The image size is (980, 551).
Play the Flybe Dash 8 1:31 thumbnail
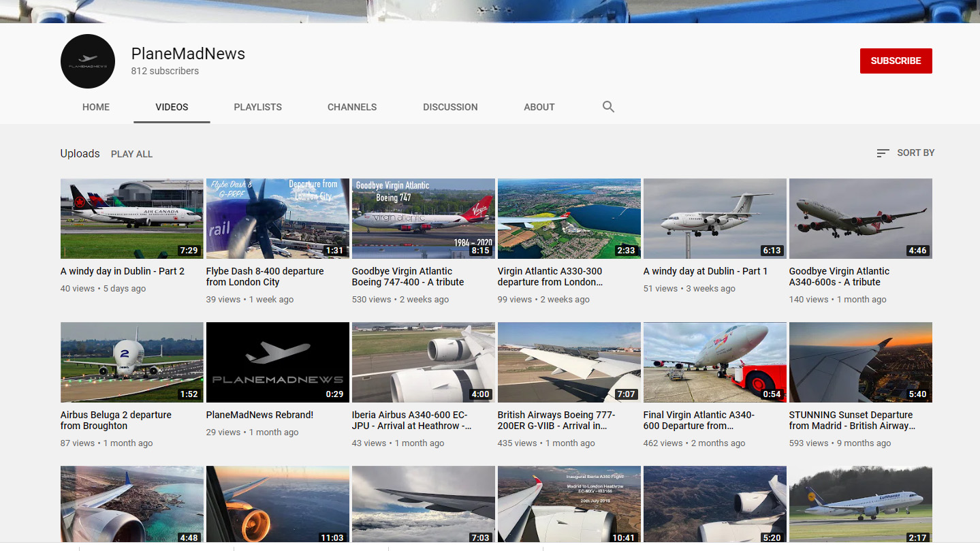(278, 219)
